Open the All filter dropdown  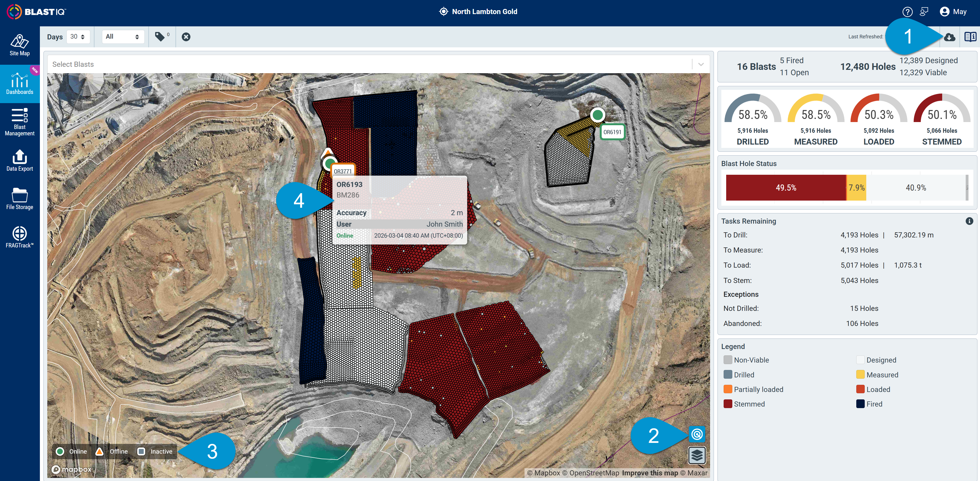click(123, 37)
